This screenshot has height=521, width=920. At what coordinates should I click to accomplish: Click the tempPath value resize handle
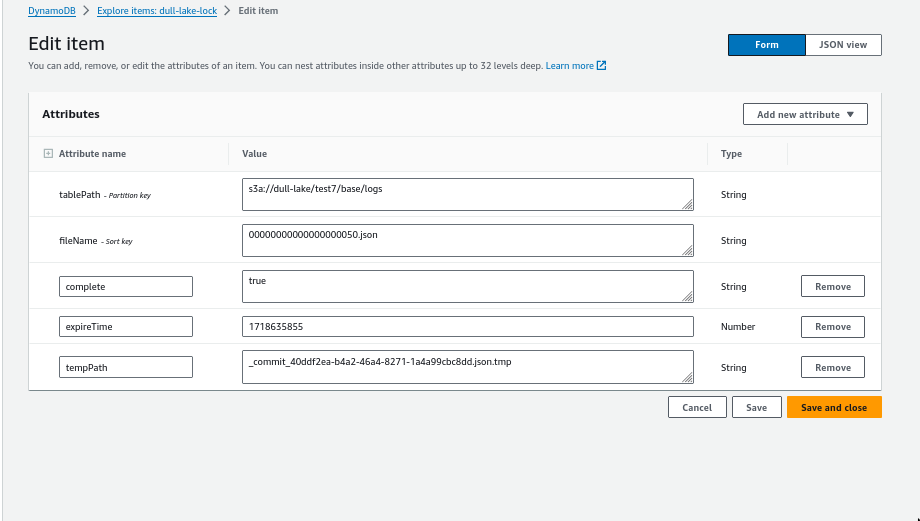(687, 377)
